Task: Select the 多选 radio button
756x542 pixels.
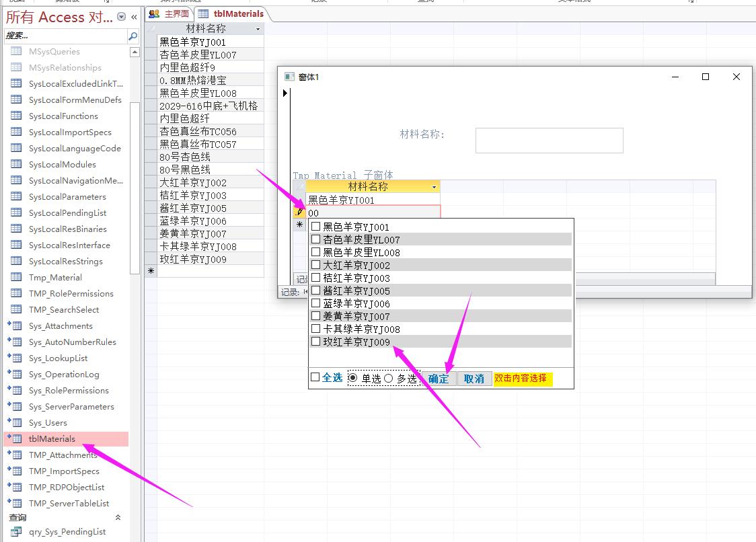Action: pyautogui.click(x=389, y=378)
